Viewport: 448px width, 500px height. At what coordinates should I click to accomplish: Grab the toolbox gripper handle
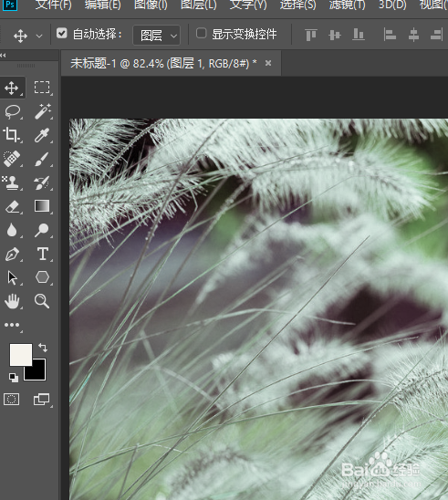[x=26, y=66]
